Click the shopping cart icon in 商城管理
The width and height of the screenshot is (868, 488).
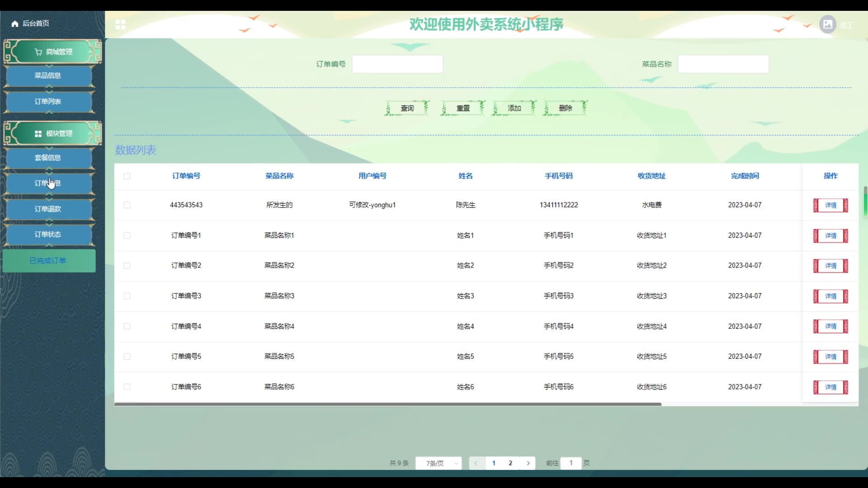pos(38,52)
